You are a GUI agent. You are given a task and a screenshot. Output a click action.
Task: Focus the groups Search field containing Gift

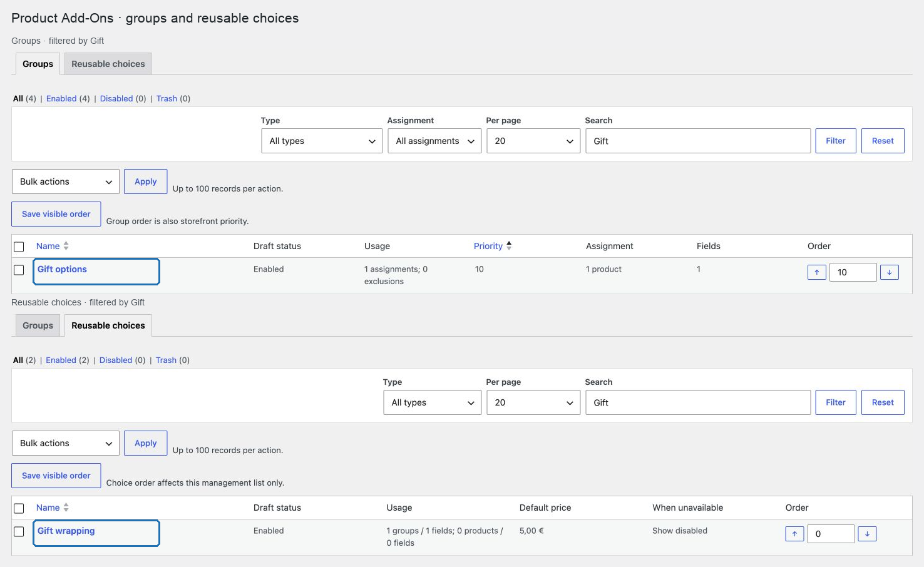[x=698, y=141]
